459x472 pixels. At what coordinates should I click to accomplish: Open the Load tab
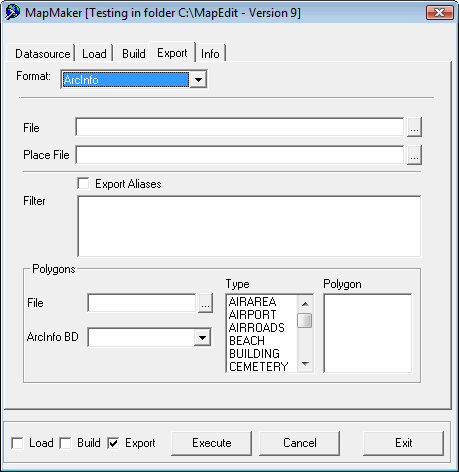click(x=94, y=53)
